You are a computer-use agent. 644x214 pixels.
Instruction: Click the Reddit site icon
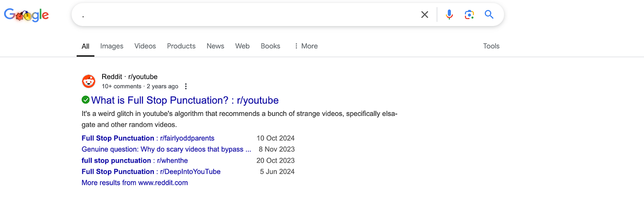pos(89,81)
